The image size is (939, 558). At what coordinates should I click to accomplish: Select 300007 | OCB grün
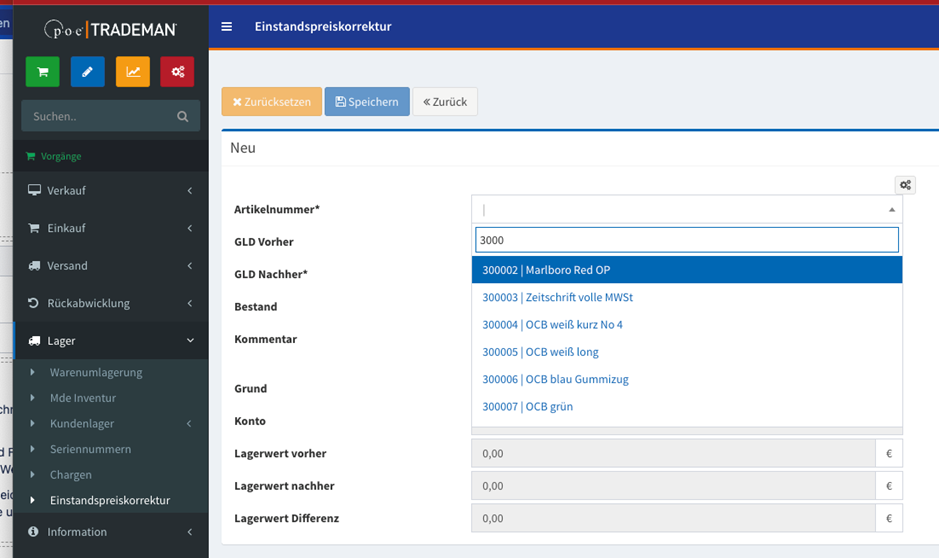coord(687,407)
